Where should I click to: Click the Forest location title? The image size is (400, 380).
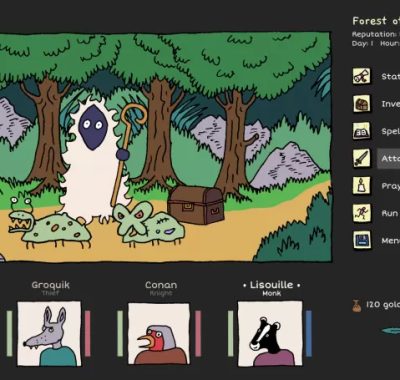[376, 21]
